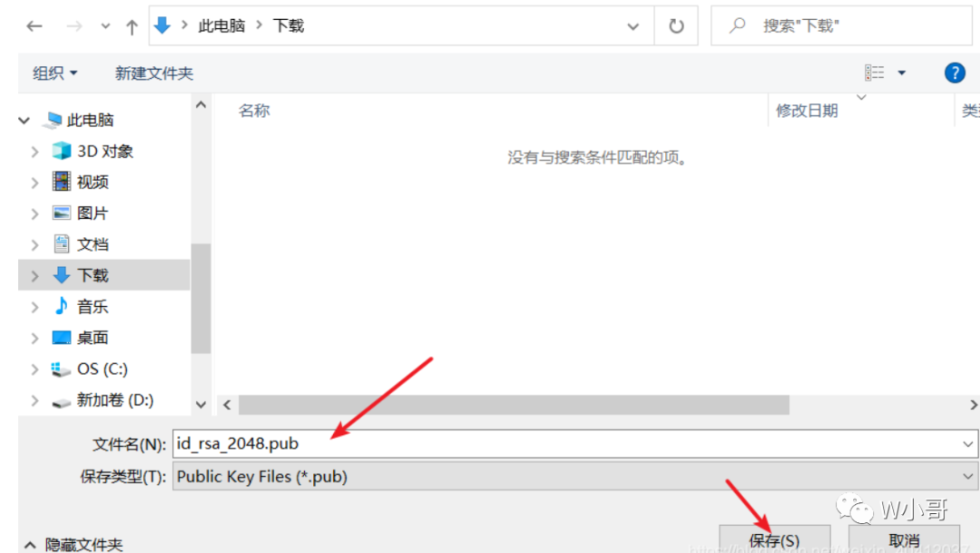980x553 pixels.
Task: Open address bar history dropdown
Action: click(x=633, y=26)
